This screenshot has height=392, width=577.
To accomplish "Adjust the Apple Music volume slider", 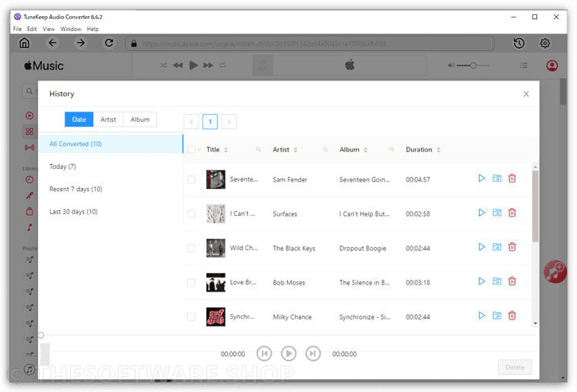I will pyautogui.click(x=473, y=65).
